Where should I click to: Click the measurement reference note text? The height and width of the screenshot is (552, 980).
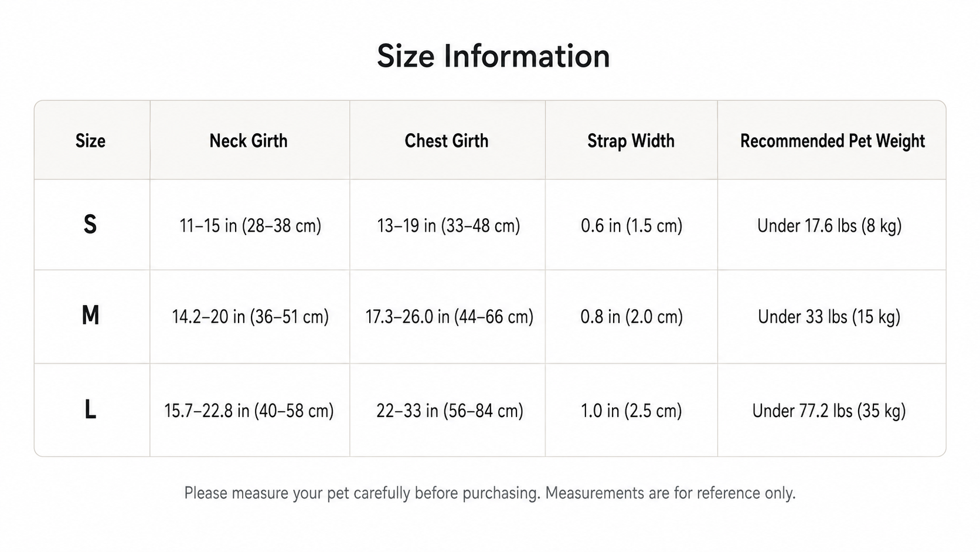point(490,493)
